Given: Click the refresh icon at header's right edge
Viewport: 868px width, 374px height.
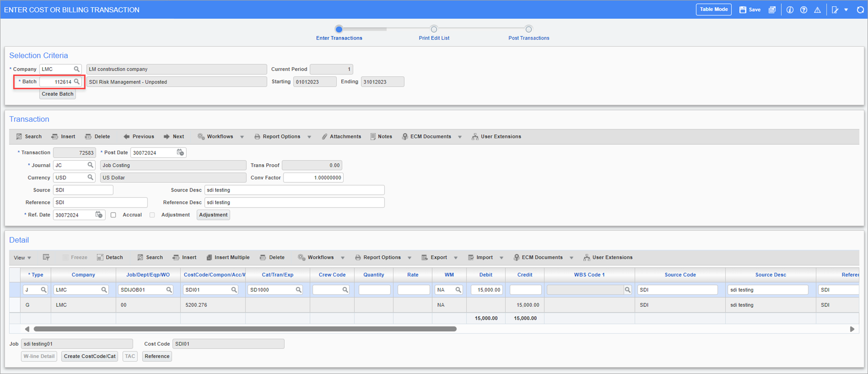Looking at the screenshot, I should 860,10.
